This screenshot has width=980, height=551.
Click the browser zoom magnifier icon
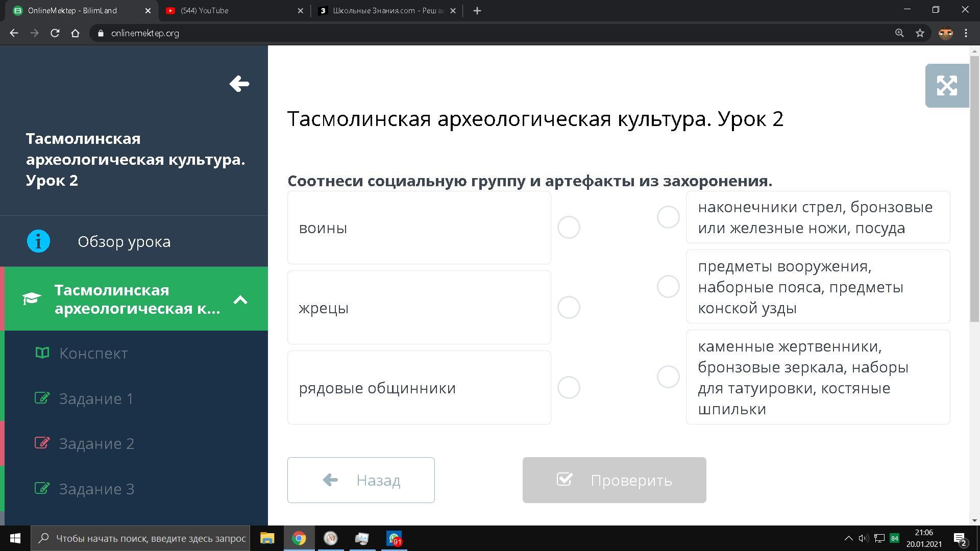(899, 33)
